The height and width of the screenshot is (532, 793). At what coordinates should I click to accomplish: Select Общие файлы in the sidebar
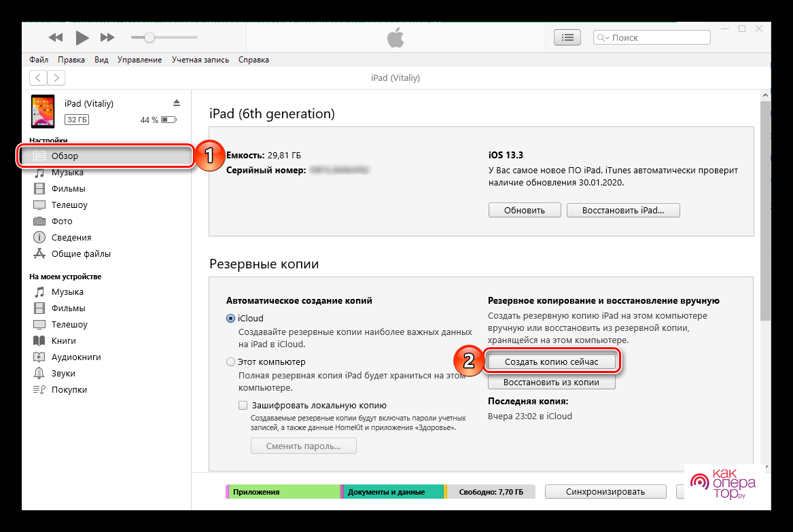click(80, 254)
